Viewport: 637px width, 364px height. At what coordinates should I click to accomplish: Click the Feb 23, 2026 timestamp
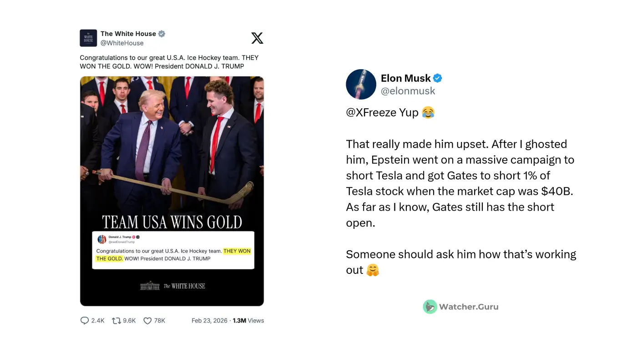pyautogui.click(x=209, y=321)
